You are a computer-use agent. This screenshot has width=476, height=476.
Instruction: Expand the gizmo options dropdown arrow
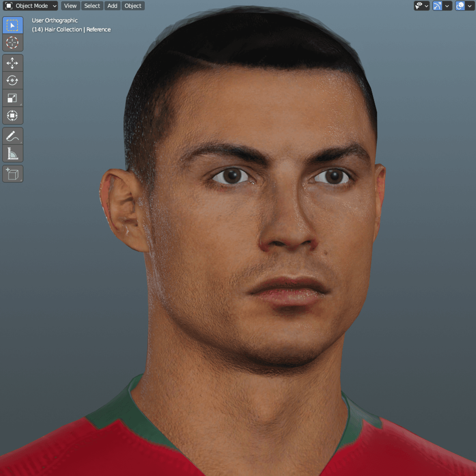(x=447, y=6)
